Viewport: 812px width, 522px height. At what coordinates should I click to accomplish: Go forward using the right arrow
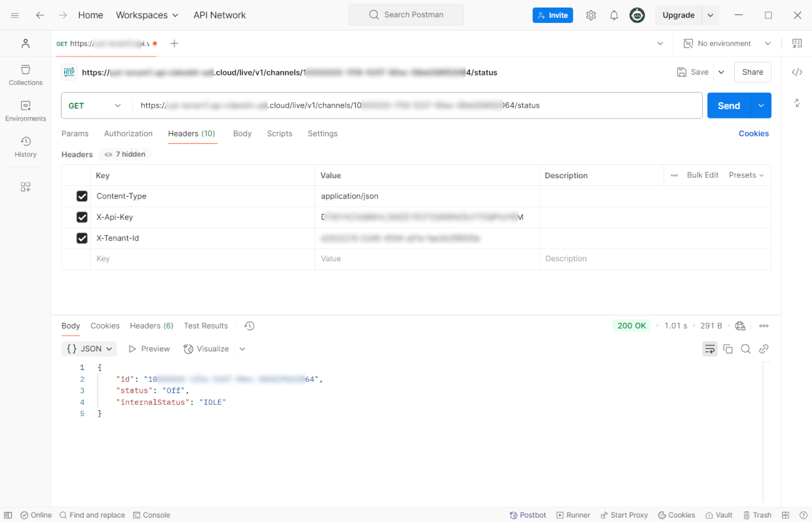point(62,15)
